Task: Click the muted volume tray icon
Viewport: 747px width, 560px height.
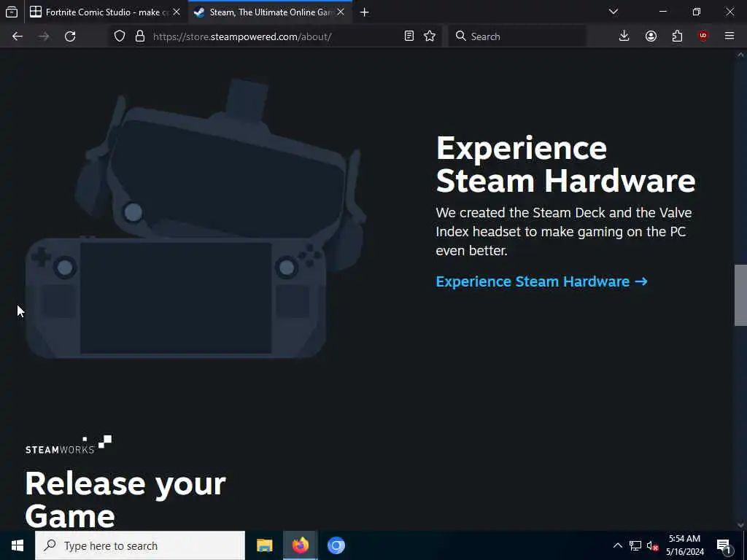Action: click(x=652, y=545)
